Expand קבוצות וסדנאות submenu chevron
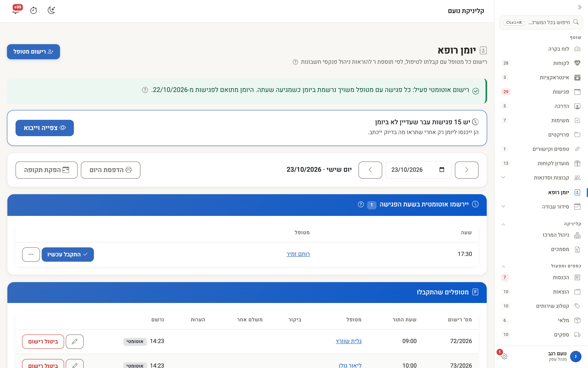Image resolution: width=588 pixels, height=368 pixels. 503,177
